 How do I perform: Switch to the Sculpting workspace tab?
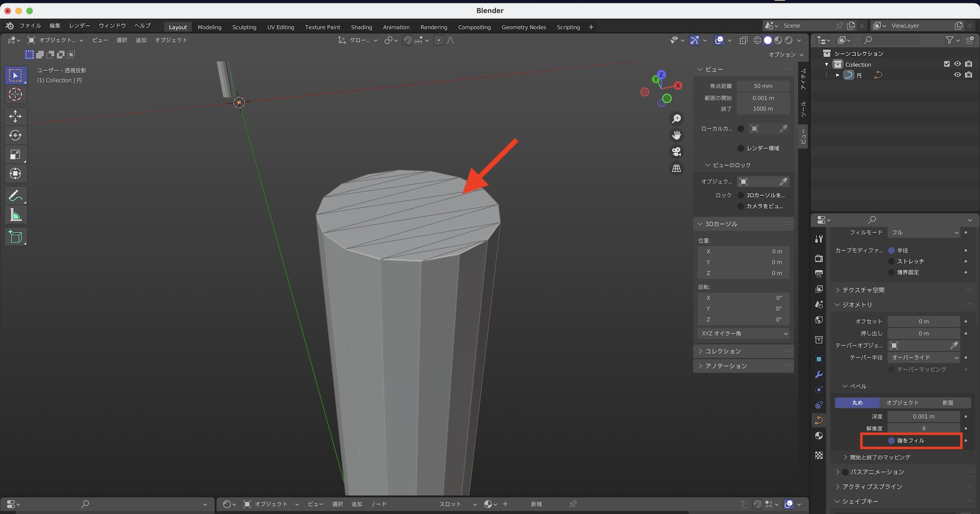coord(244,27)
